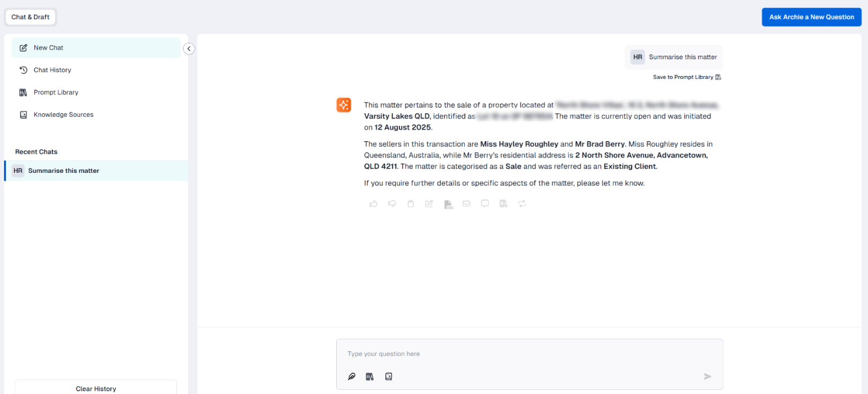Click the send arrow icon
The height and width of the screenshot is (394, 868).
point(708,376)
